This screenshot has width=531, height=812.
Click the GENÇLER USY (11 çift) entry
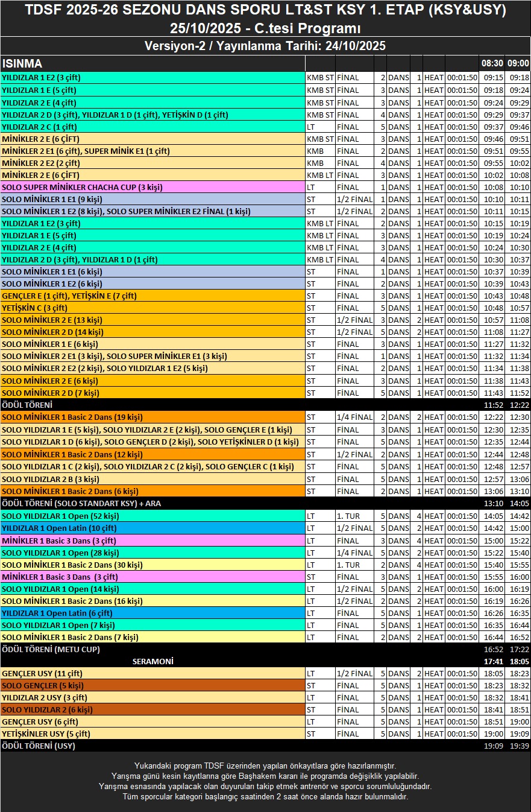tap(42, 673)
